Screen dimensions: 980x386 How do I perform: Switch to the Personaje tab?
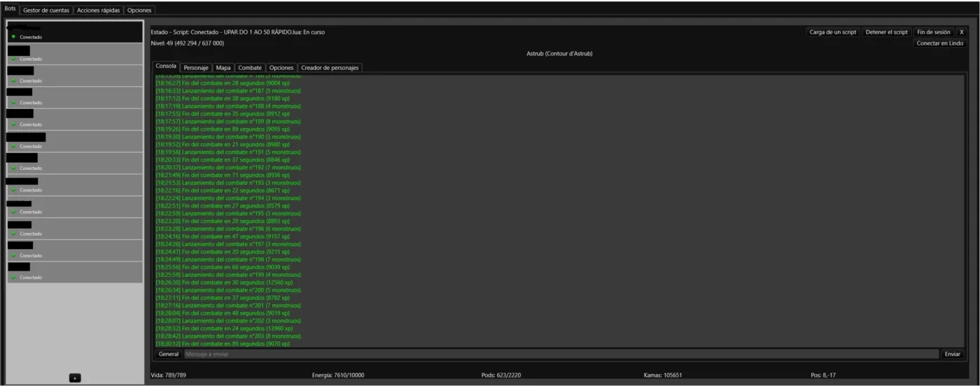pyautogui.click(x=196, y=68)
